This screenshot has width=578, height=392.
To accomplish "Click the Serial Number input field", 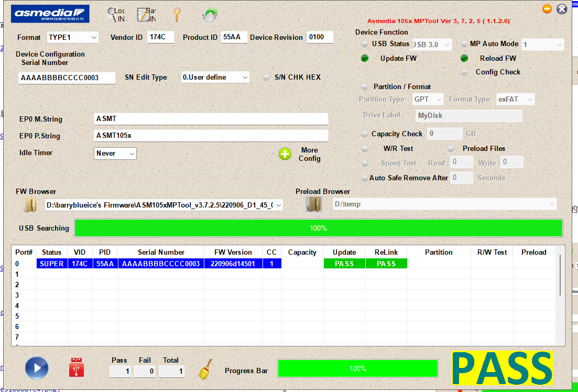I will [67, 78].
